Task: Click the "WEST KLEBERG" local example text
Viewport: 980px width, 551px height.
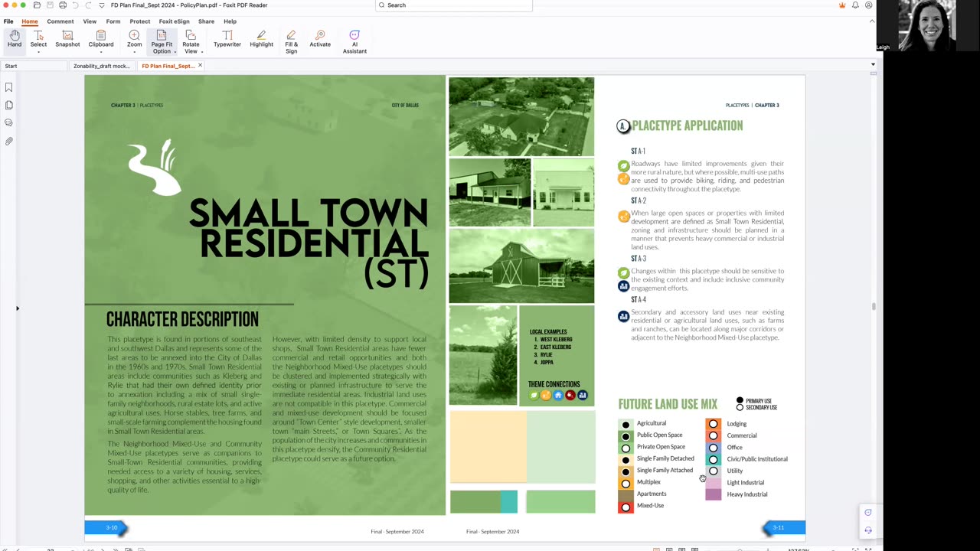Action: point(555,339)
